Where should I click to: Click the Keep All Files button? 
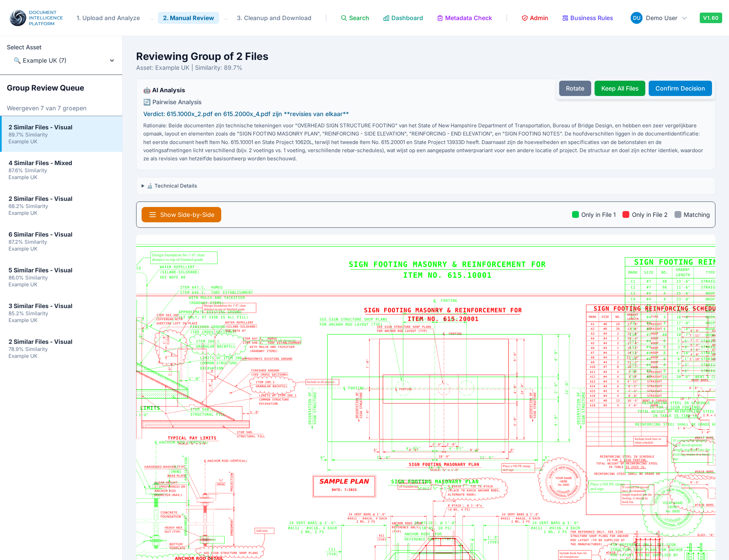click(x=620, y=89)
